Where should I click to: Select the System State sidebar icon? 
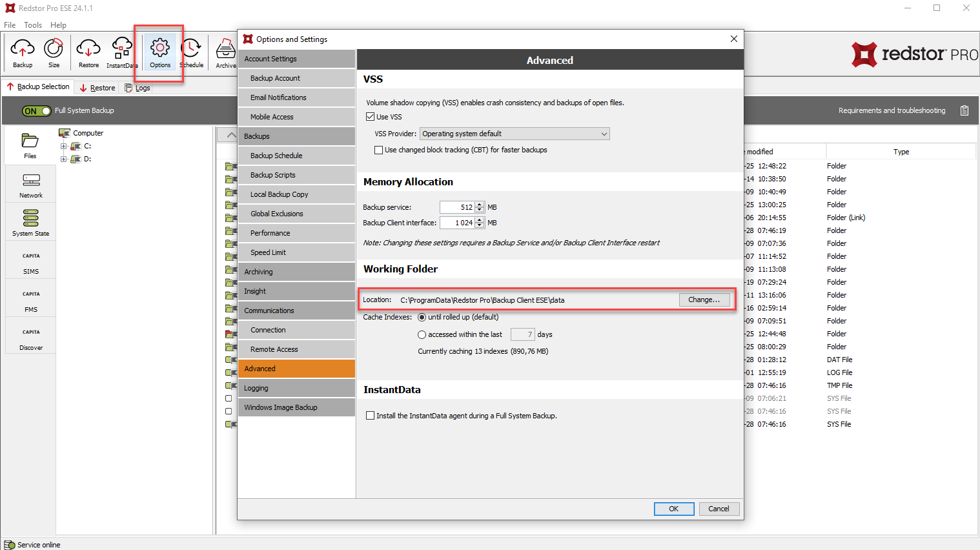click(31, 223)
